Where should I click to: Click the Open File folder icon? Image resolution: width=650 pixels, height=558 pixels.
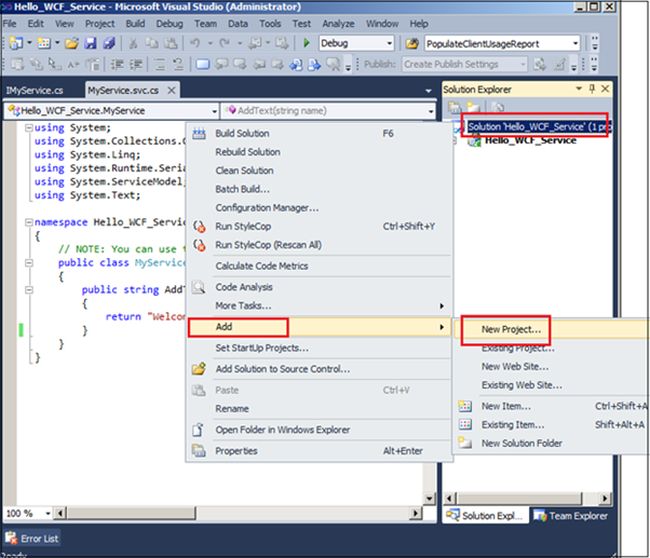click(x=72, y=43)
